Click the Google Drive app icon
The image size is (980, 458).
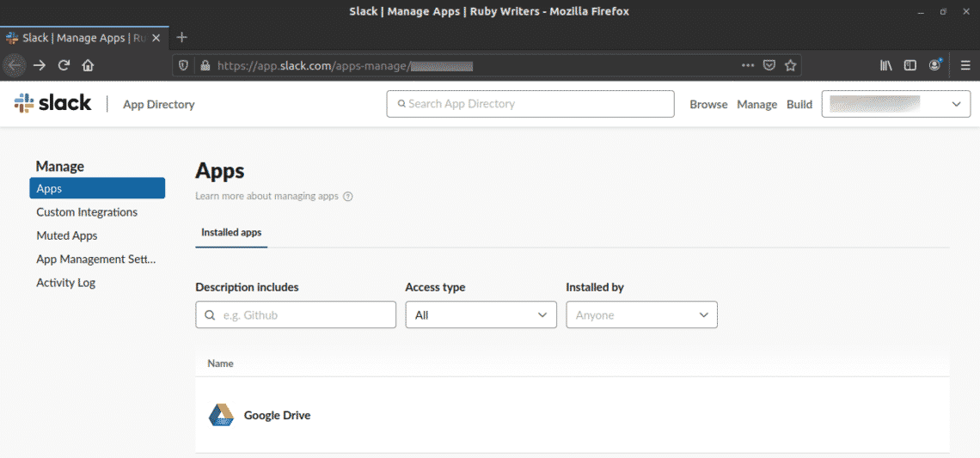pyautogui.click(x=221, y=415)
